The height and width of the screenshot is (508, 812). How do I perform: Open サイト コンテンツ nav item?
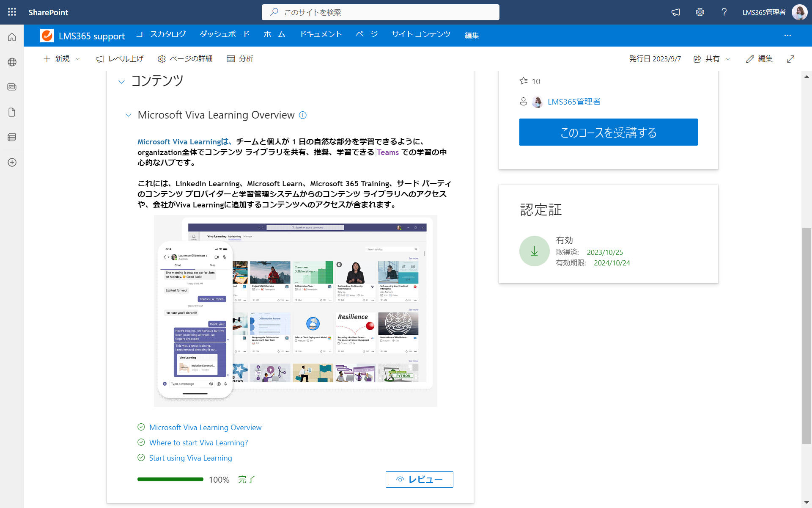(421, 34)
